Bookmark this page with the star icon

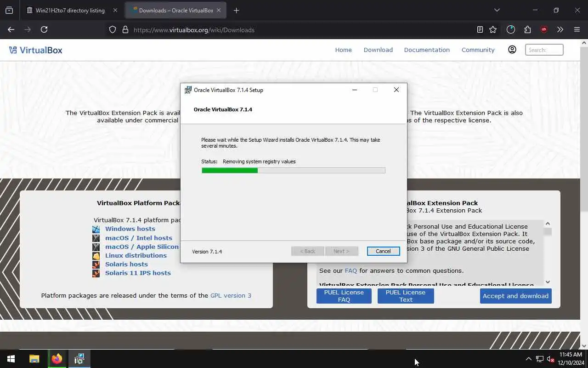coord(493,30)
